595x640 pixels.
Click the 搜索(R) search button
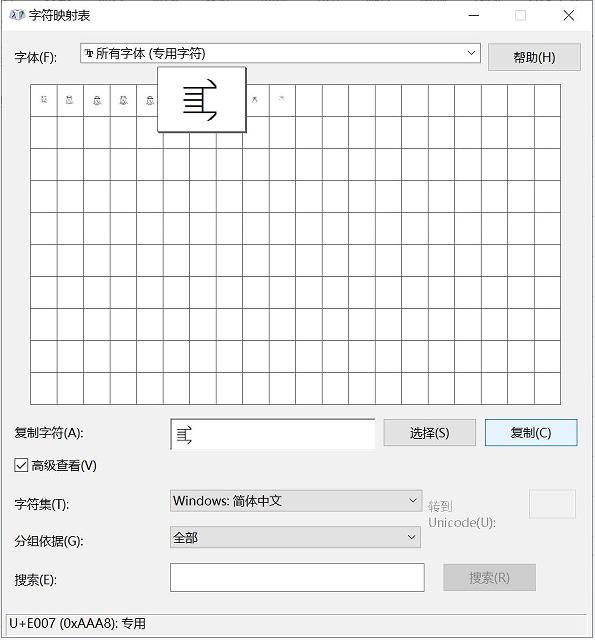point(489,578)
